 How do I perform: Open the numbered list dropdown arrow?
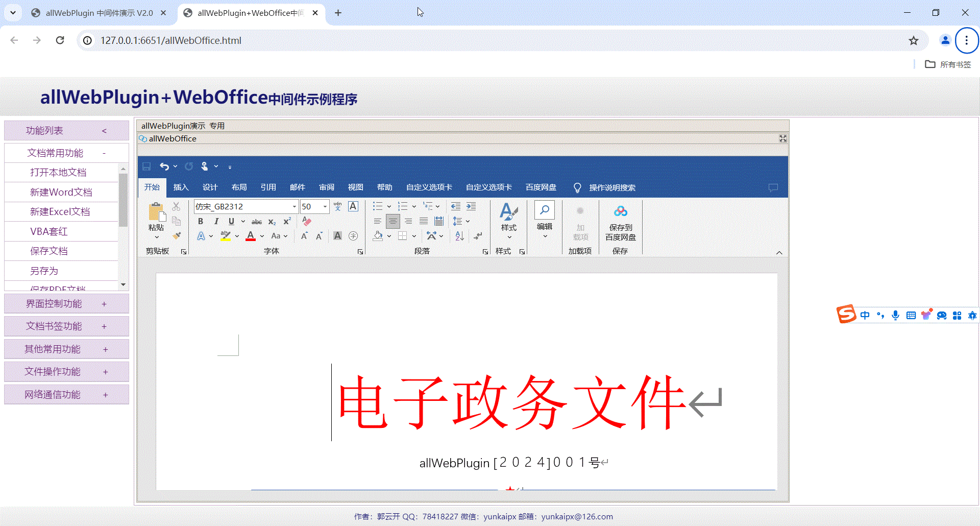coord(414,206)
